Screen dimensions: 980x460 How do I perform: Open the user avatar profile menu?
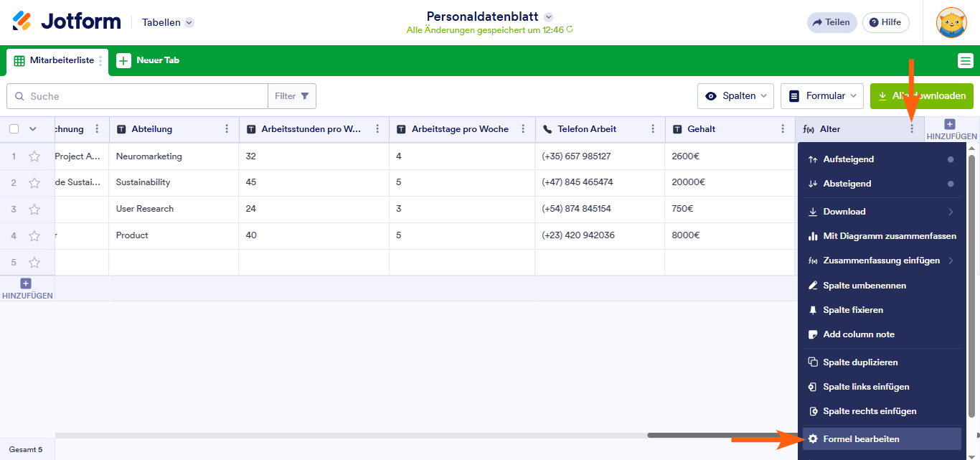point(951,22)
